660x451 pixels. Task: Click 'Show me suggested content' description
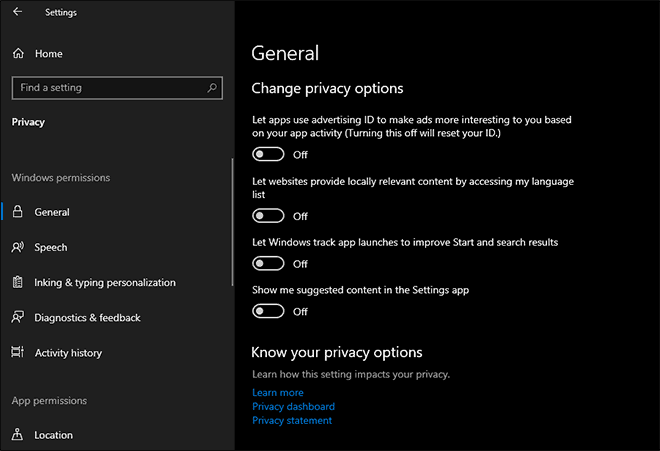pyautogui.click(x=360, y=290)
